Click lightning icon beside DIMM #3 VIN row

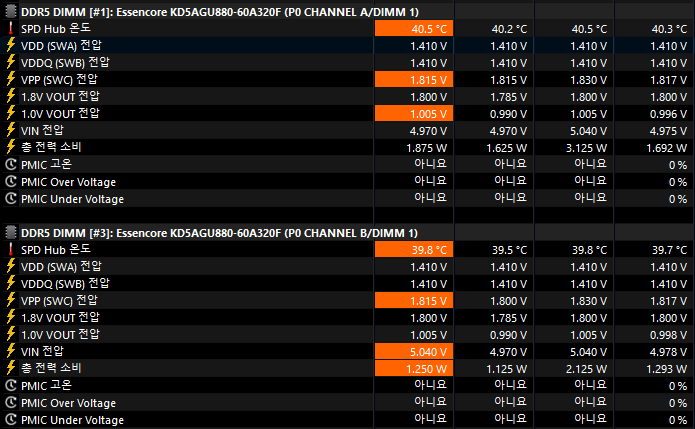pos(11,351)
